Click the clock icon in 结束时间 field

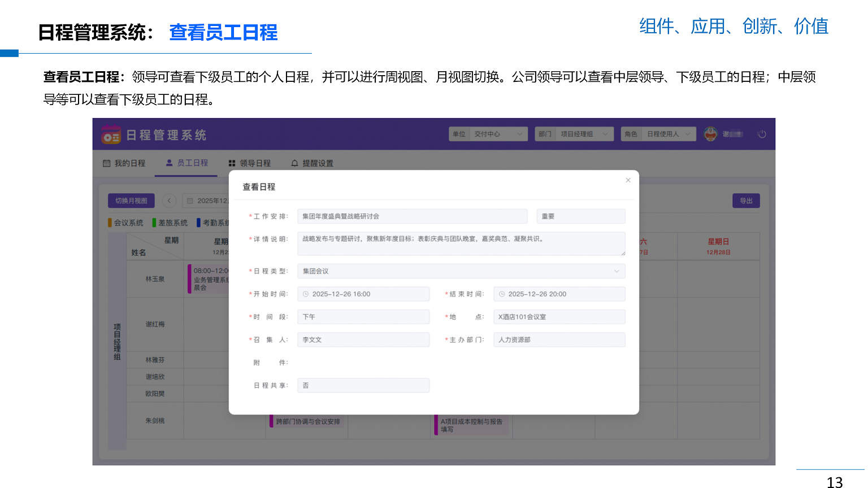tap(502, 294)
